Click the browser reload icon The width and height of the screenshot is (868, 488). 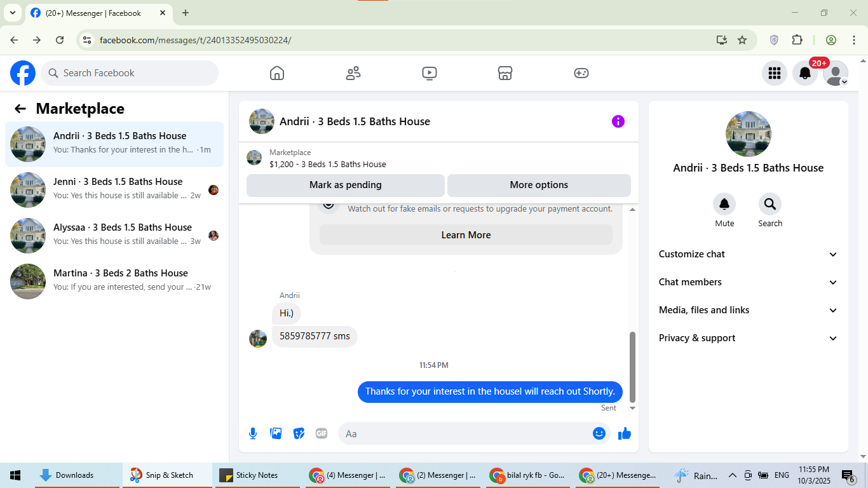click(x=60, y=40)
